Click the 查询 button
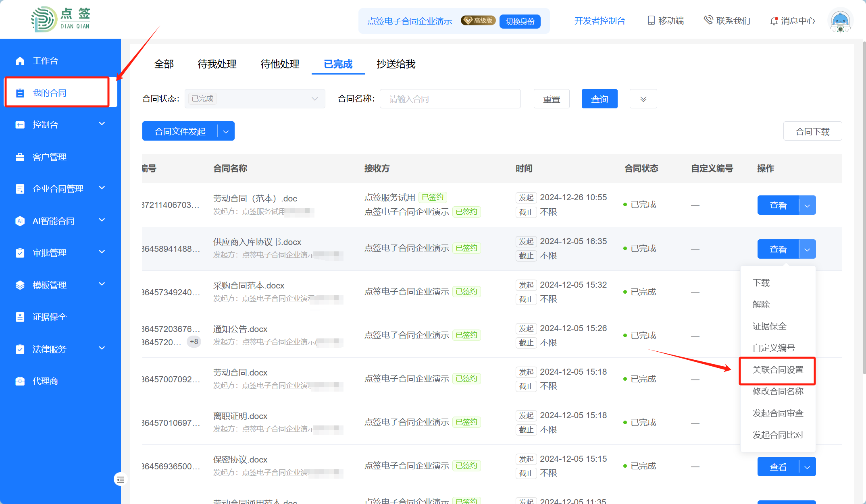866x504 pixels. [600, 99]
